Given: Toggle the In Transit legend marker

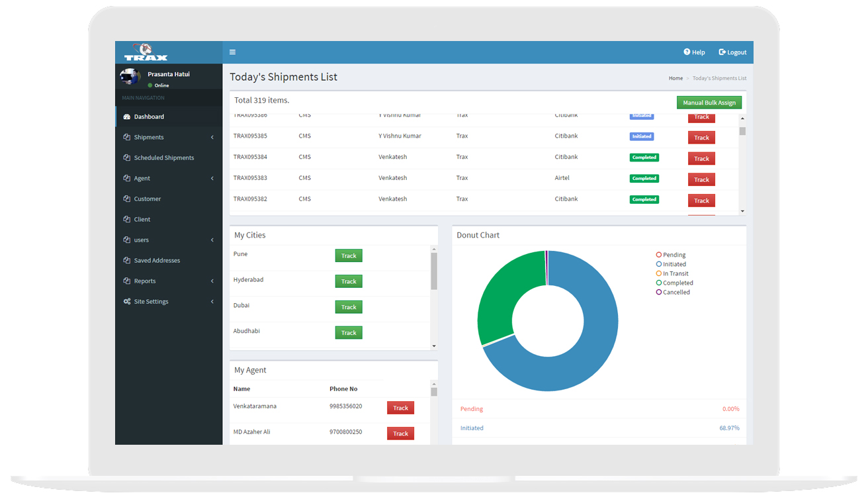Looking at the screenshot, I should (659, 273).
